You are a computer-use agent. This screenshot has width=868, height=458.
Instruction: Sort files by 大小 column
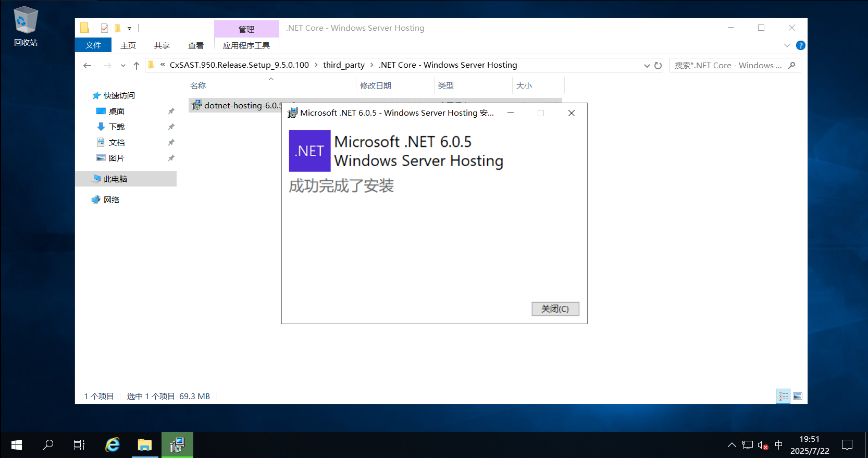click(524, 85)
